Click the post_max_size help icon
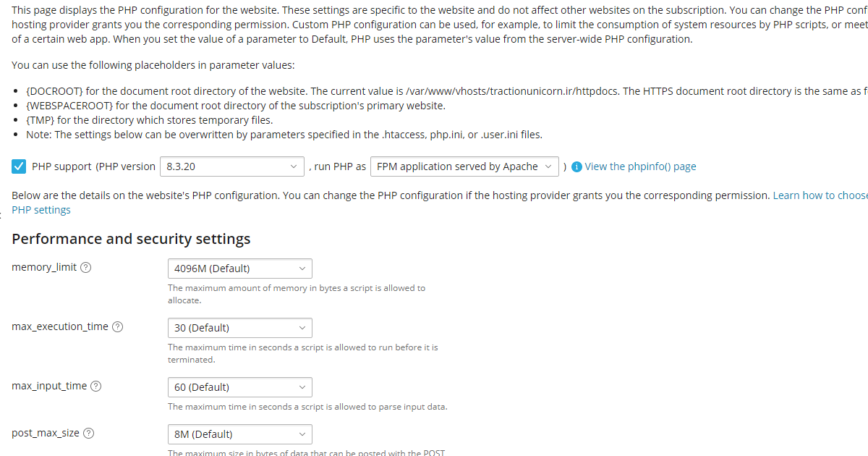Image resolution: width=868 pixels, height=456 pixels. coord(89,434)
